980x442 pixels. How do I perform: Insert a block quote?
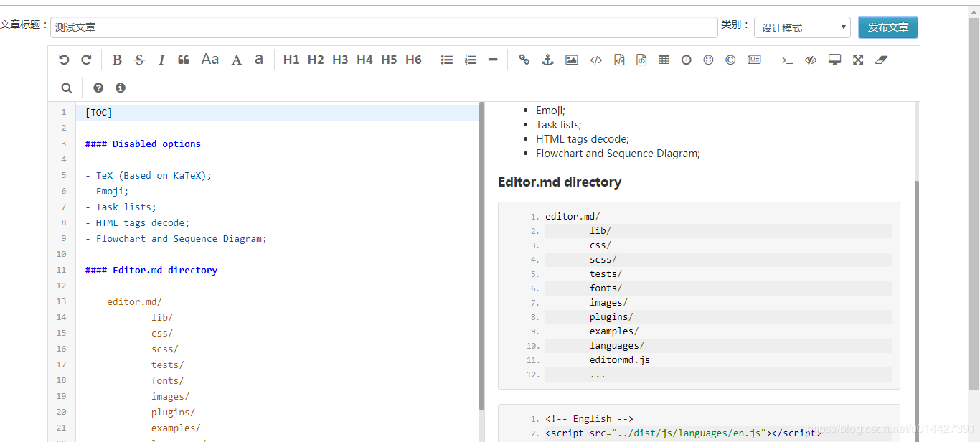[184, 60]
